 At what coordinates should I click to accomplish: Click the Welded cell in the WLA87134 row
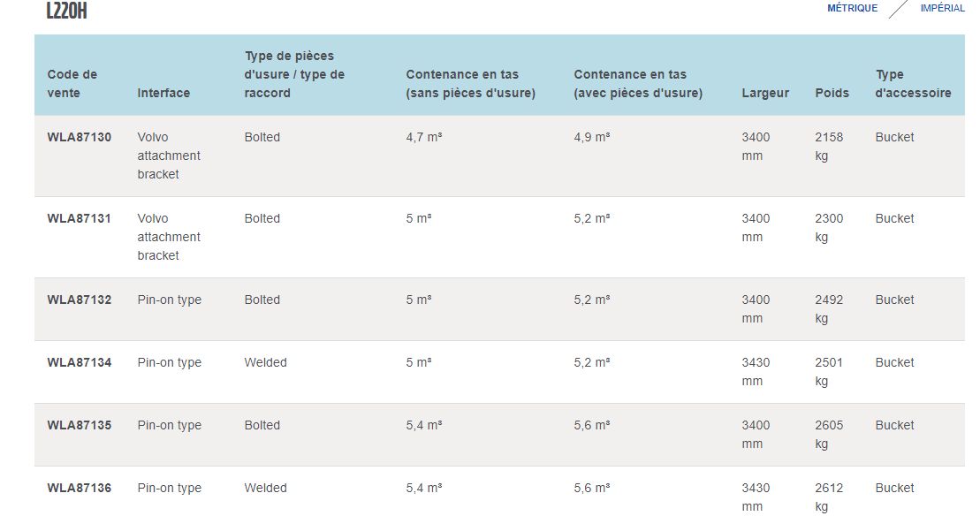pyautogui.click(x=265, y=362)
